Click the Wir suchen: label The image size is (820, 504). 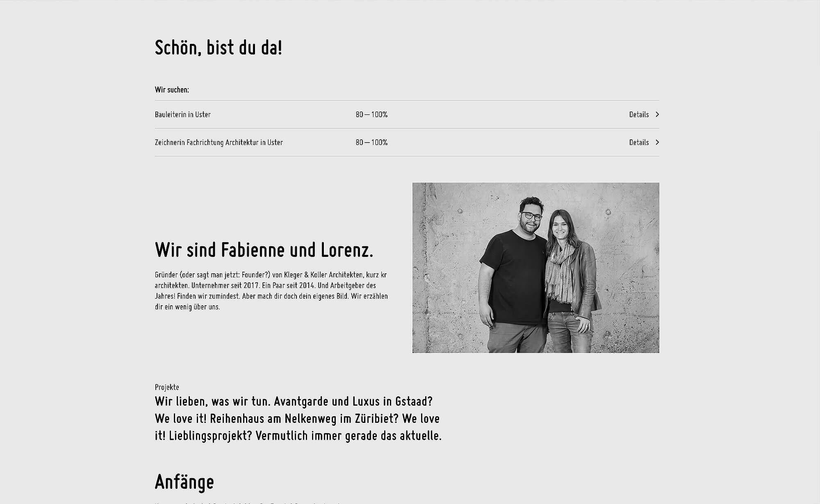click(172, 90)
